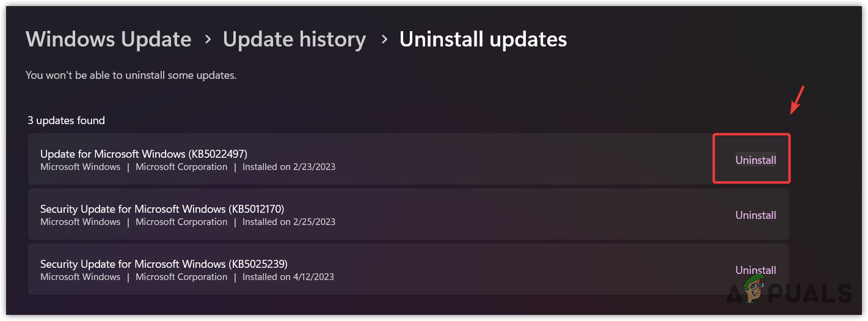Click chevron after Windows Update breadcrumb

(x=208, y=40)
